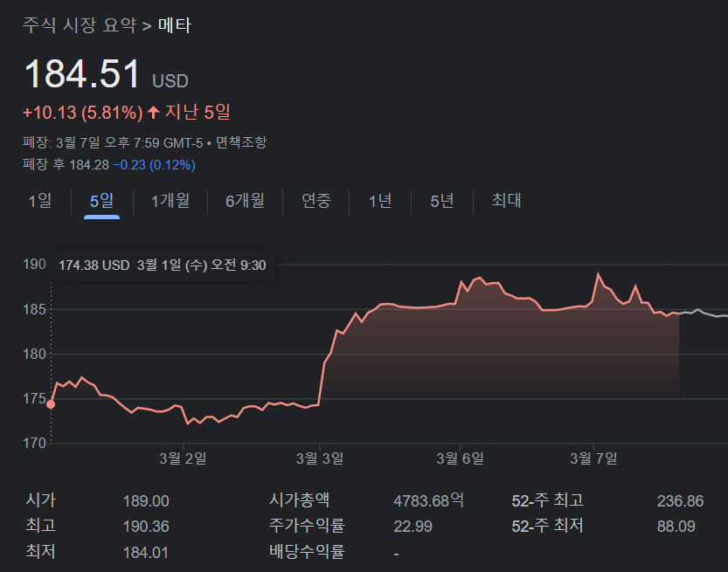728x572 pixels.
Task: Open the 주식 시장 요약 breadcrumb link
Action: pyautogui.click(x=80, y=25)
